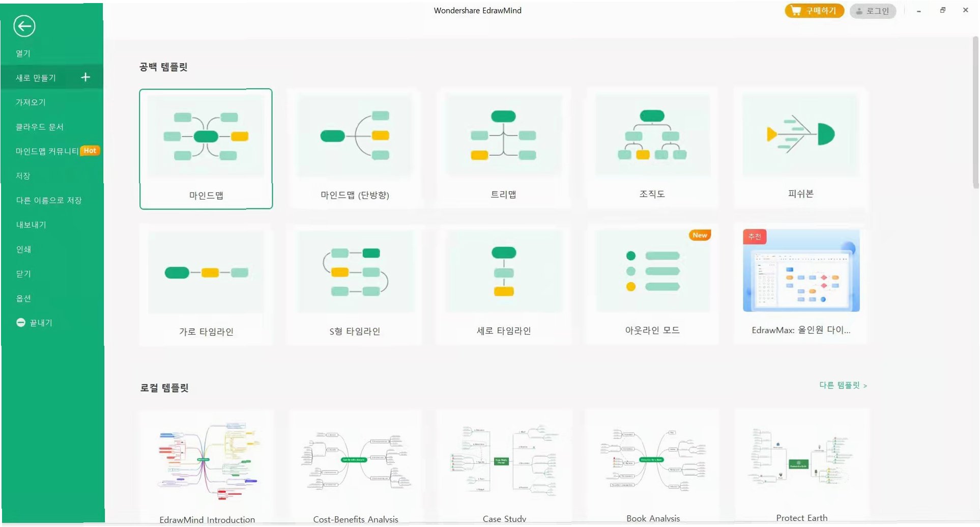Screen dimensions: 980x527
Task: Select the 세로 타임라인 template icon
Action: point(503,272)
